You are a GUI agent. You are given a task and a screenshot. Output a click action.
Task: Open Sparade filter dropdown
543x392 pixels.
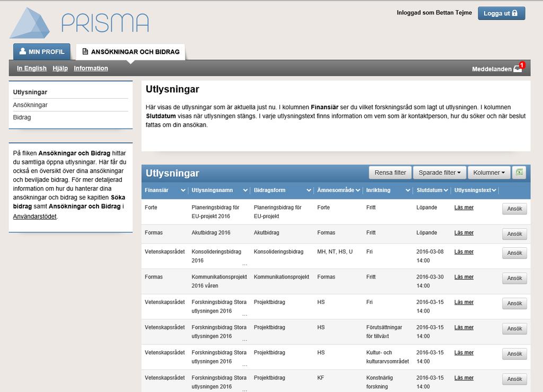(x=440, y=172)
